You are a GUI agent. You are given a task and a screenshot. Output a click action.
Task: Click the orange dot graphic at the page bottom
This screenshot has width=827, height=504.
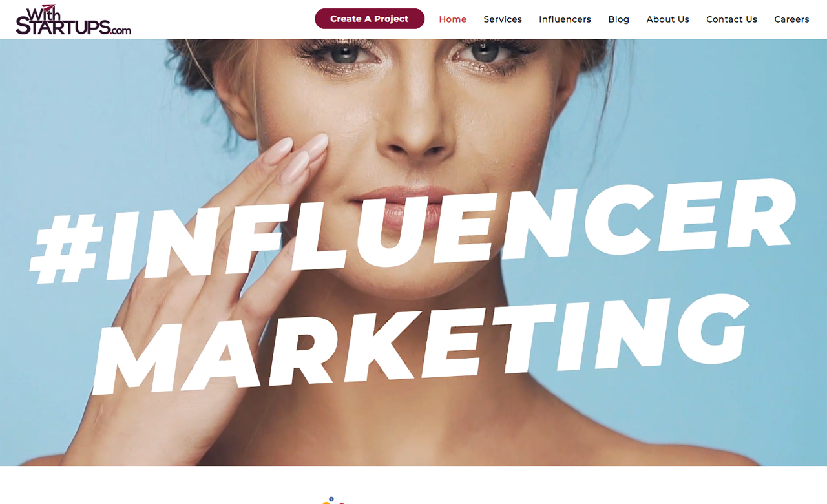tap(326, 502)
